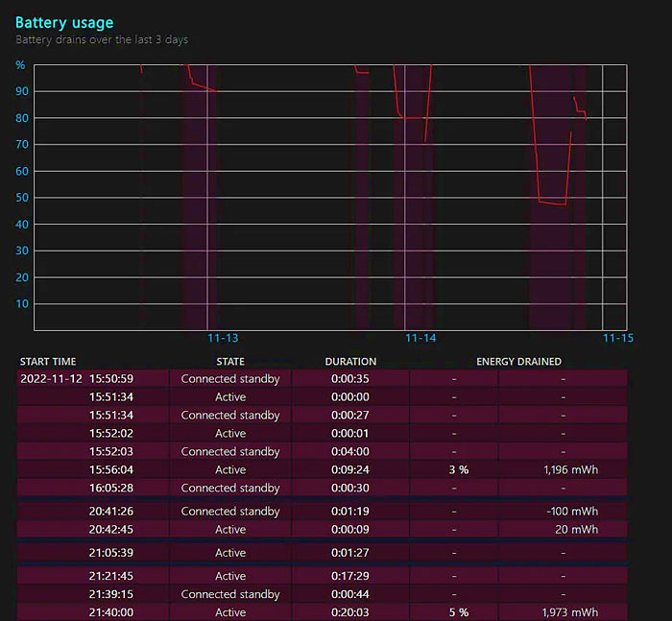Screen dimensions: 672x621
Task: Select the 2022-11-12 date cell
Action: click(x=51, y=379)
